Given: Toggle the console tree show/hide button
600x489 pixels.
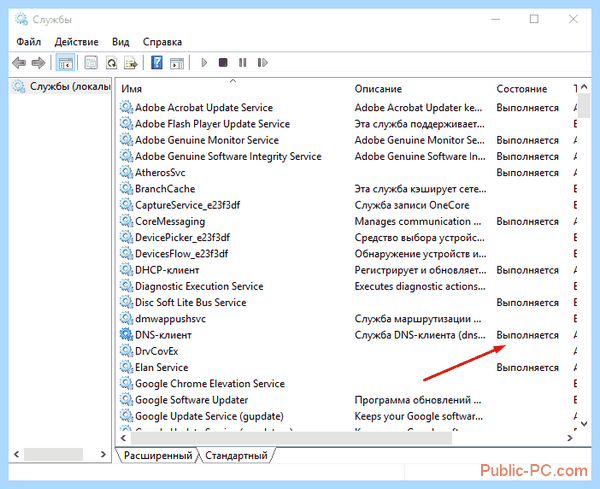Looking at the screenshot, I should pos(65,62).
